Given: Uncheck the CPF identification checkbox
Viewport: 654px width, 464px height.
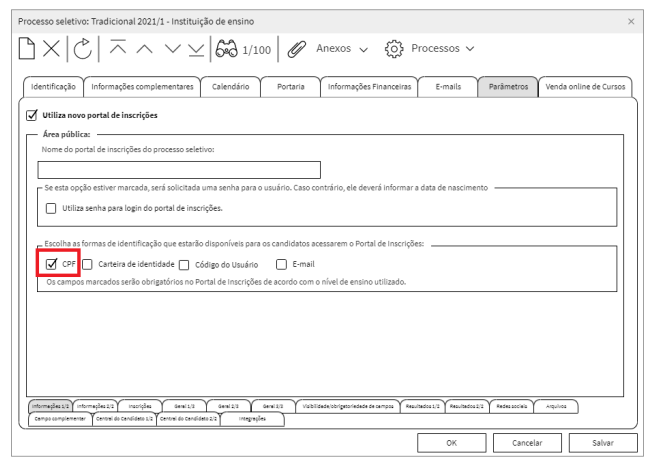Looking at the screenshot, I should click(51, 264).
